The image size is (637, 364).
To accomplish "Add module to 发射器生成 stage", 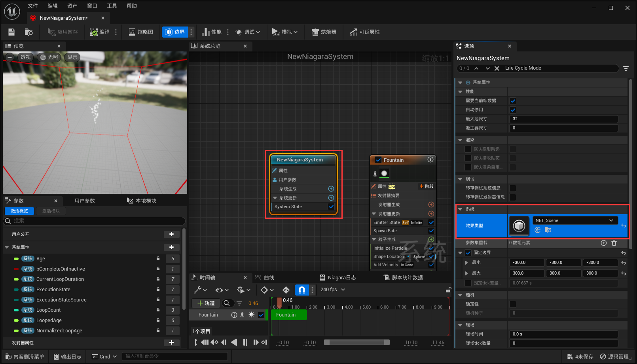I will click(x=431, y=205).
